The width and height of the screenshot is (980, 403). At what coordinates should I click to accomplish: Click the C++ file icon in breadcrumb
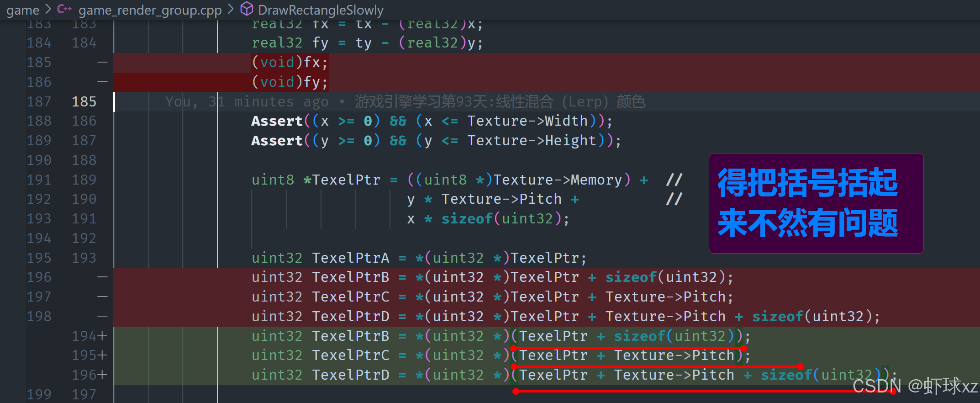point(64,9)
